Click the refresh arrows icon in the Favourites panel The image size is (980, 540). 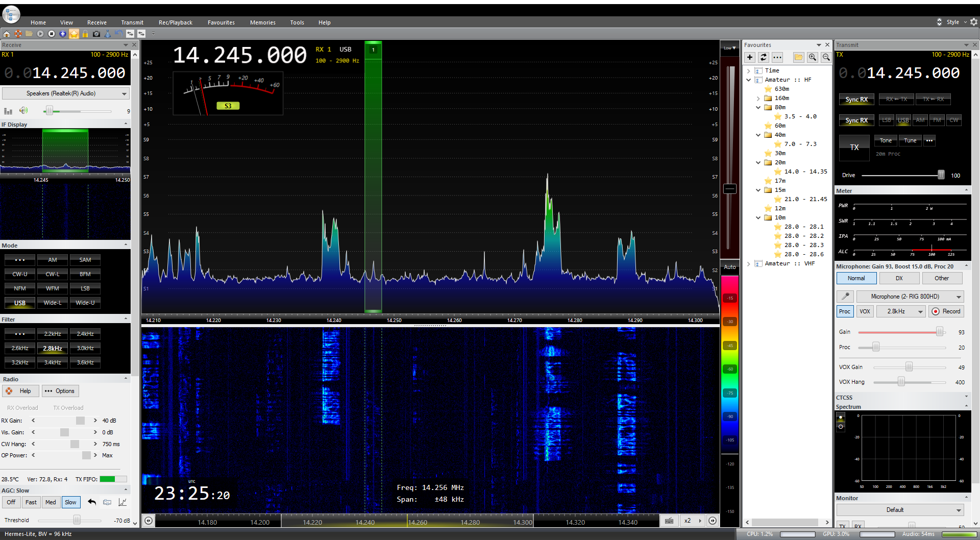(764, 57)
